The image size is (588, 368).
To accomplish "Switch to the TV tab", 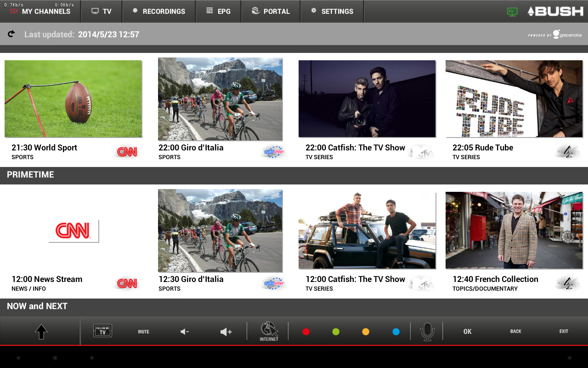I will 102,11.
